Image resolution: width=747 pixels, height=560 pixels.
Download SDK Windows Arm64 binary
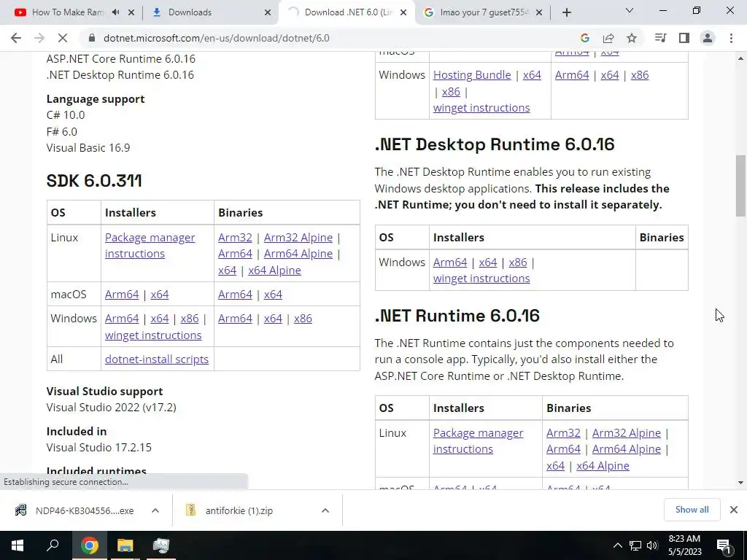click(235, 318)
